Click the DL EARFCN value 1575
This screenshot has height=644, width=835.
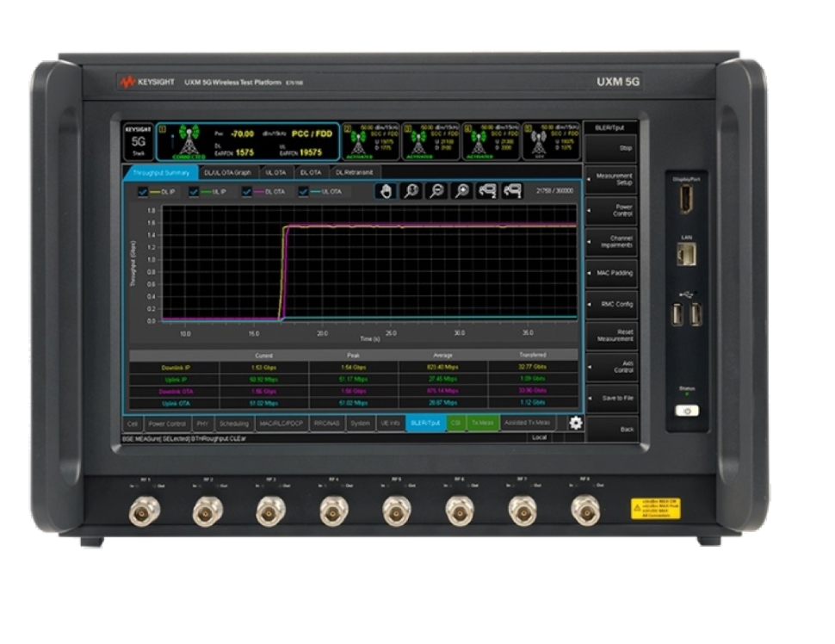tap(244, 152)
